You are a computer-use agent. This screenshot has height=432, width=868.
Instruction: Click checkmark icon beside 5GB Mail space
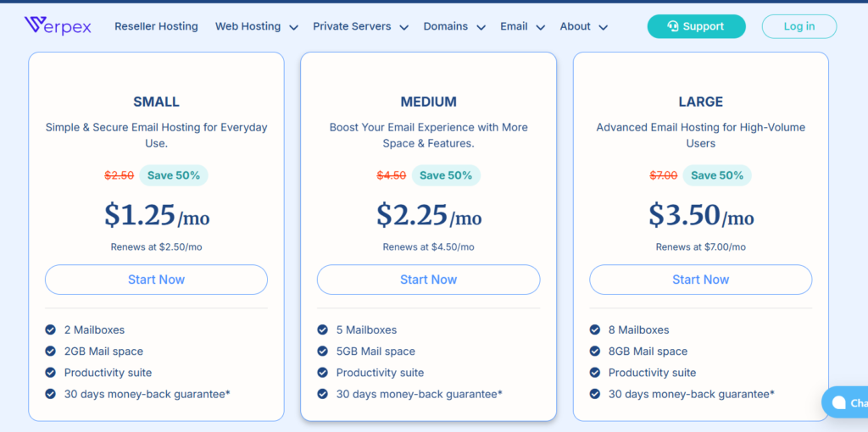[322, 352]
